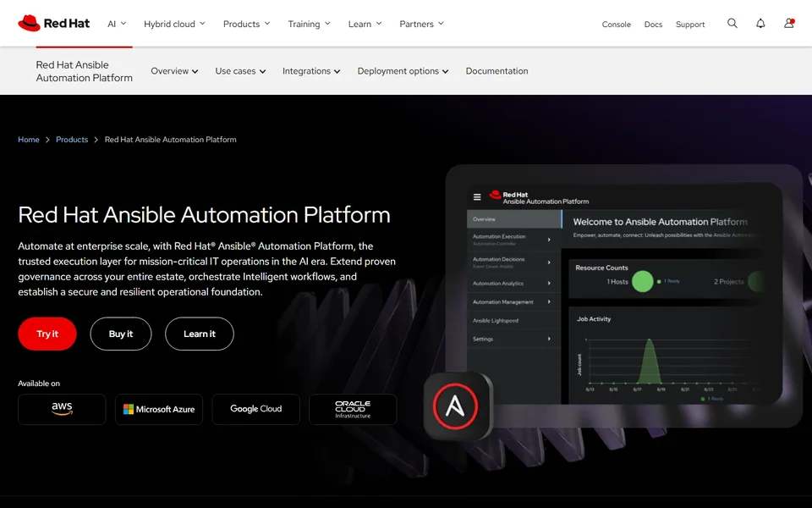Open the Documentation link in secondary nav

[497, 71]
